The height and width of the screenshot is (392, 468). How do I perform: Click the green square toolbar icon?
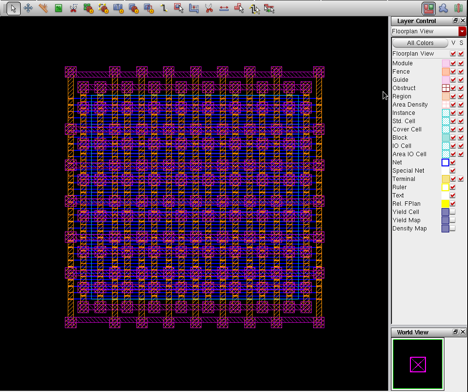[58, 8]
